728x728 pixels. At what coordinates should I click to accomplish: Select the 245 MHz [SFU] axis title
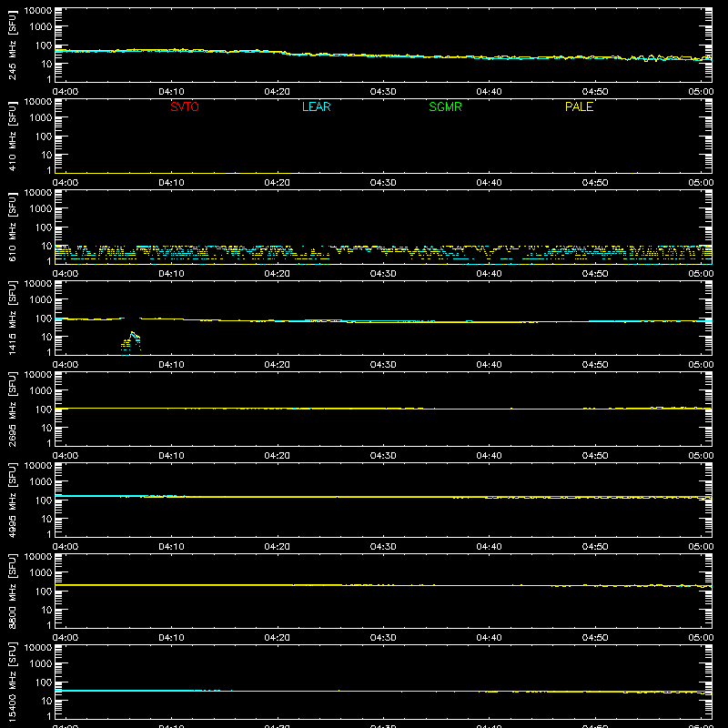(12, 45)
